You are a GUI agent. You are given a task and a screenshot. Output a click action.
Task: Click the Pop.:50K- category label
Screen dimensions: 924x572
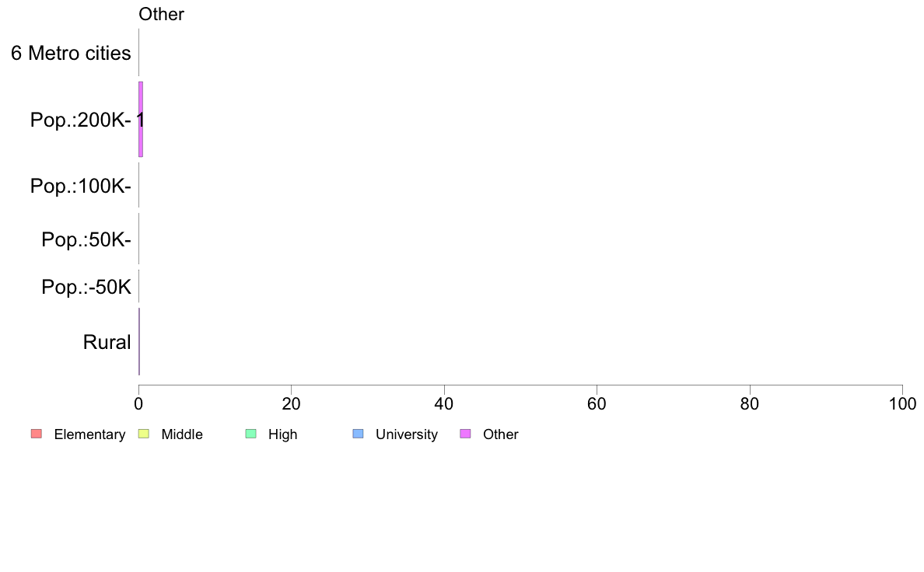pyautogui.click(x=86, y=239)
